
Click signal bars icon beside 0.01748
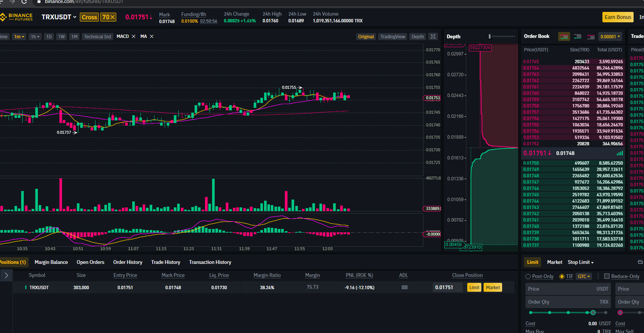point(620,153)
